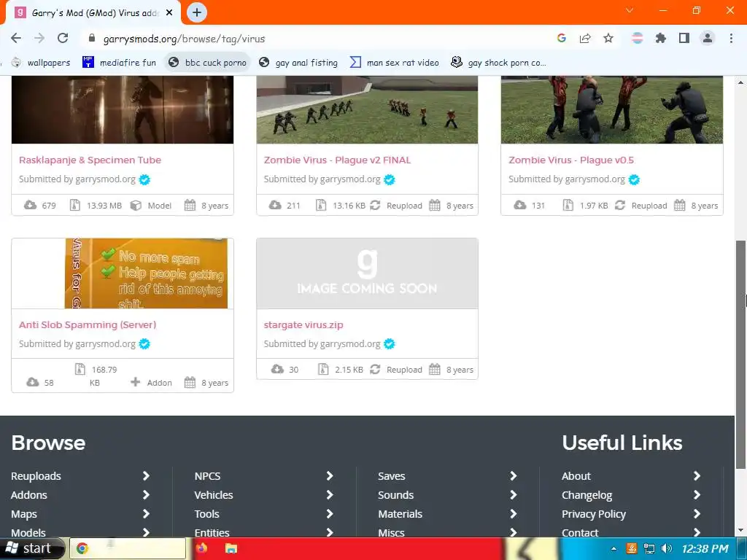This screenshot has height=560, width=747.
Task: Expand the About footer chevron
Action: (697, 475)
